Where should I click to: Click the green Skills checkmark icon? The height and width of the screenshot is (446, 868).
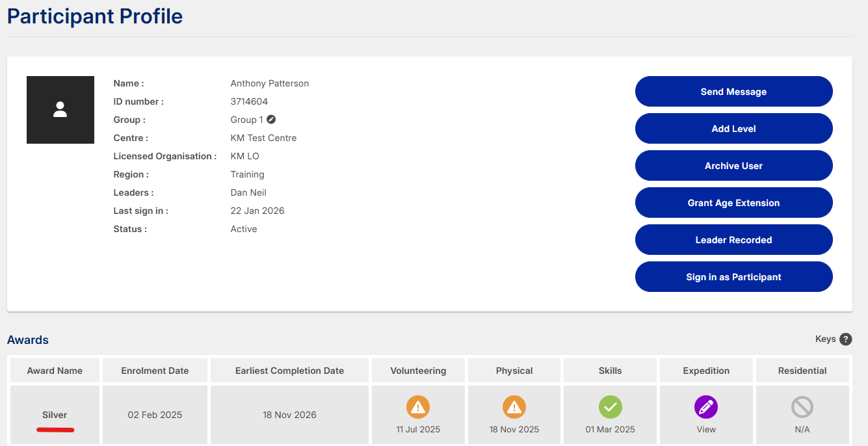(x=610, y=408)
